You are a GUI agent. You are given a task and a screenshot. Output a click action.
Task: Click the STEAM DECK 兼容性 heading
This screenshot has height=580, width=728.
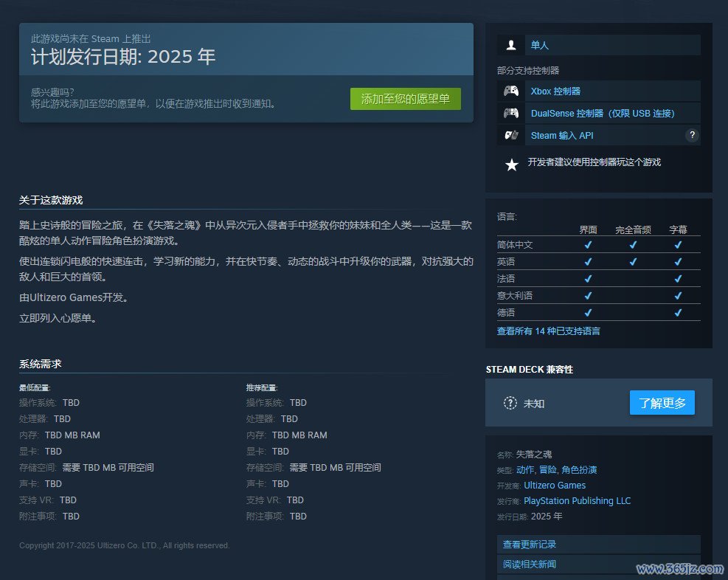pos(530,370)
